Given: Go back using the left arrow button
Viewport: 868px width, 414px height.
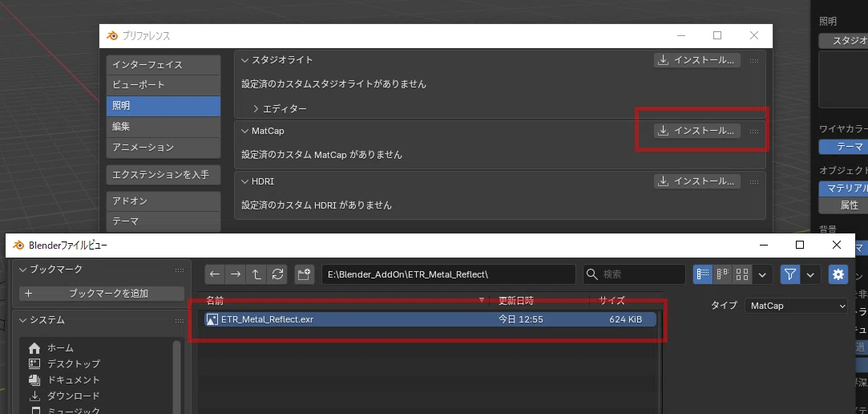Looking at the screenshot, I should click(216, 274).
